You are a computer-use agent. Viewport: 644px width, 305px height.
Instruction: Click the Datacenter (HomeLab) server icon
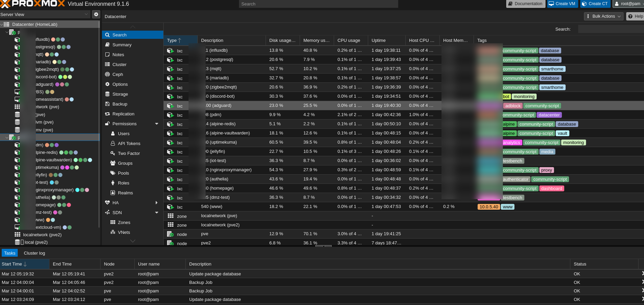click(x=6, y=25)
